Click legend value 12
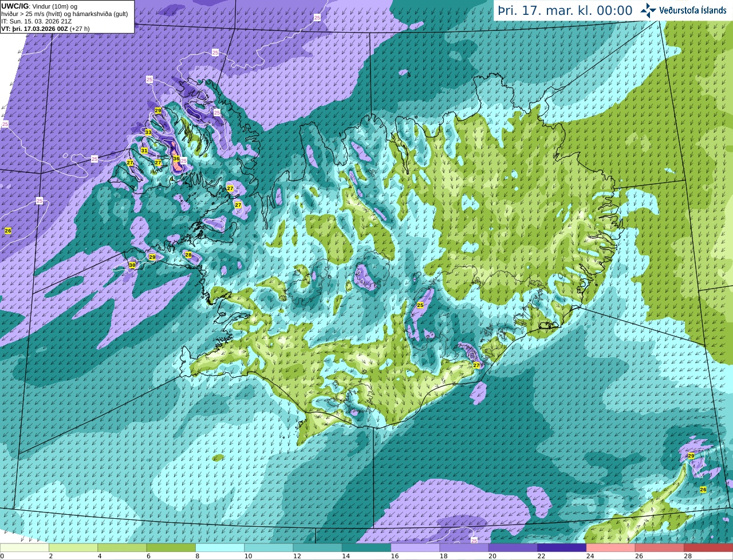The height and width of the screenshot is (560, 733). 297,556
